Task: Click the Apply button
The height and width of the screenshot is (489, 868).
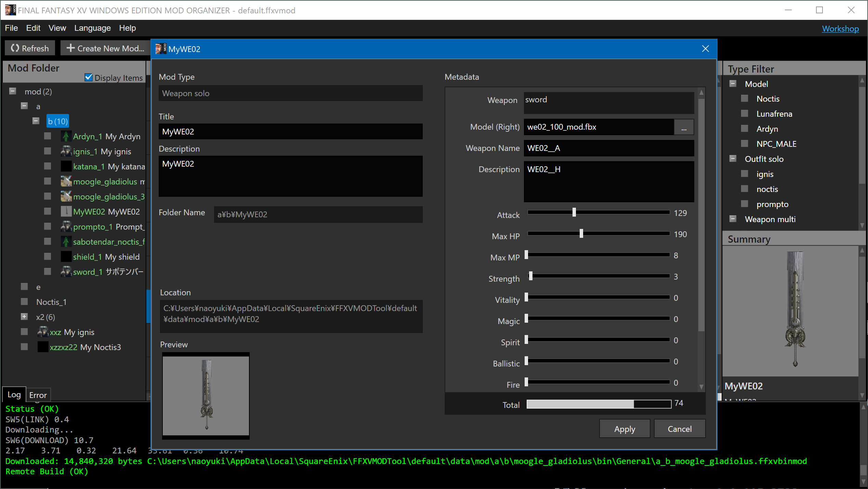Action: click(624, 428)
